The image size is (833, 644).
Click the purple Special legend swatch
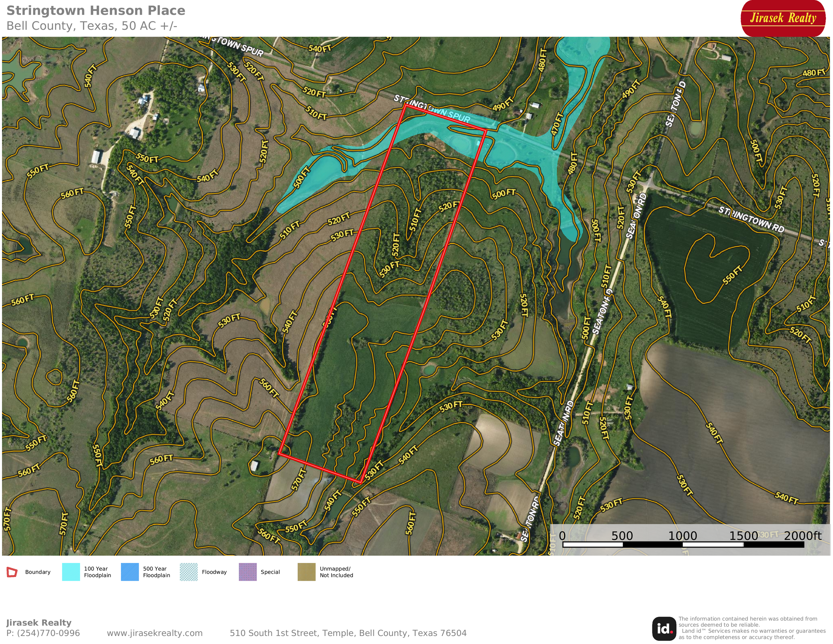pos(248,572)
